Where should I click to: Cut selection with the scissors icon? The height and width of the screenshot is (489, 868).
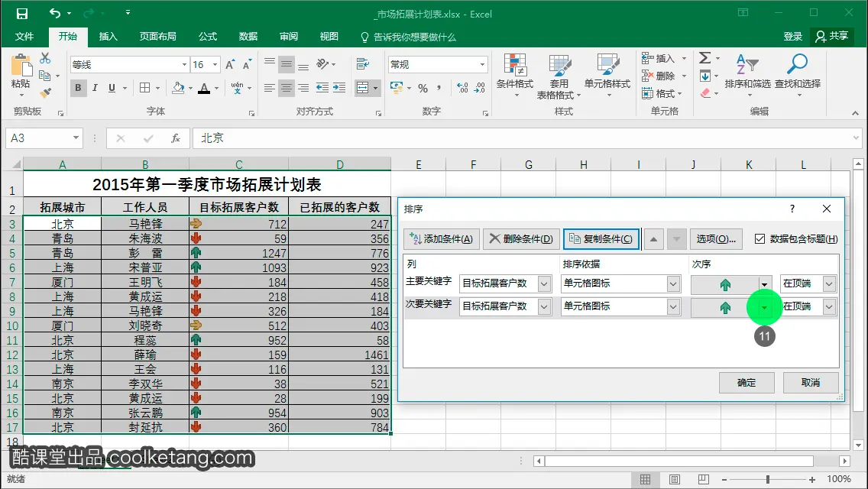45,58
